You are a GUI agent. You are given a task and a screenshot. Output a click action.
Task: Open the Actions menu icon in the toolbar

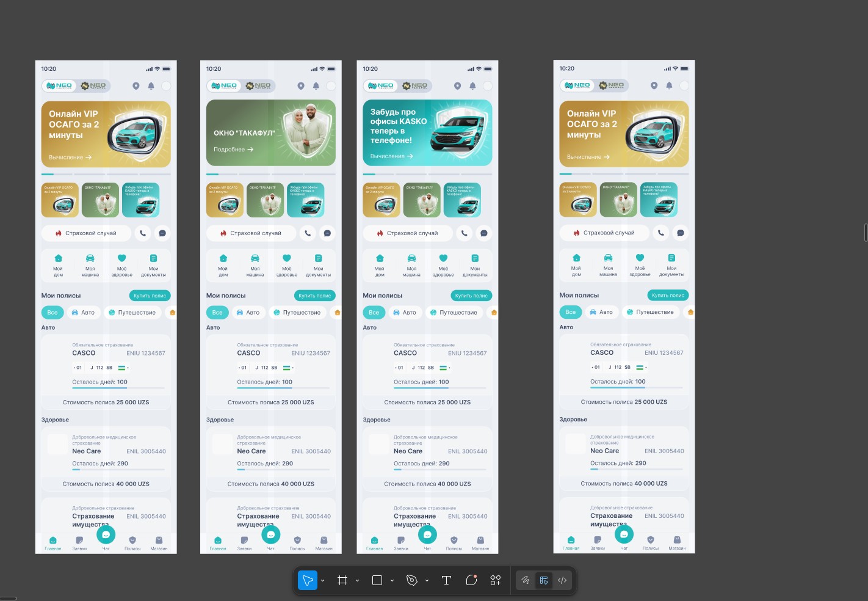(x=496, y=580)
